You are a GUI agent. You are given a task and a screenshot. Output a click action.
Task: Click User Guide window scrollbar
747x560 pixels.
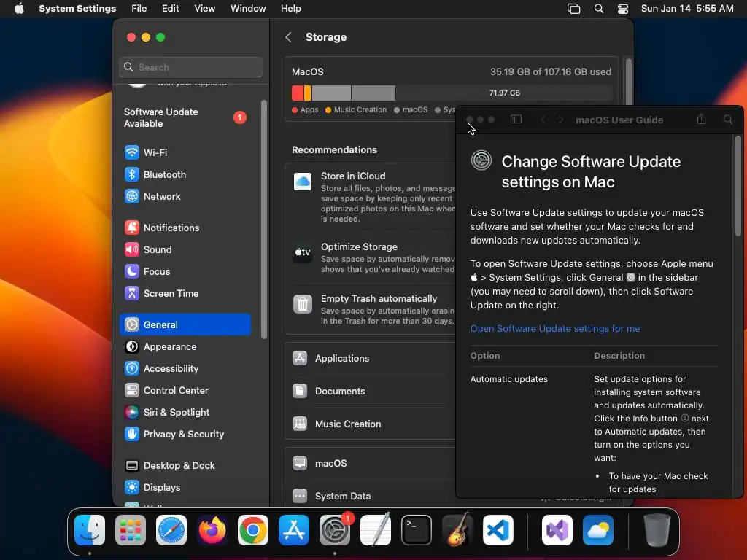point(738,186)
